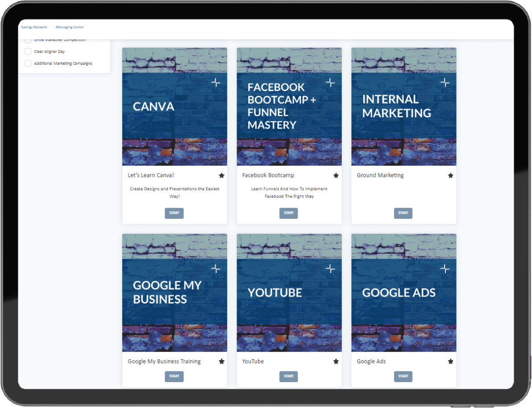Star the Ground Marketing course

tap(451, 175)
